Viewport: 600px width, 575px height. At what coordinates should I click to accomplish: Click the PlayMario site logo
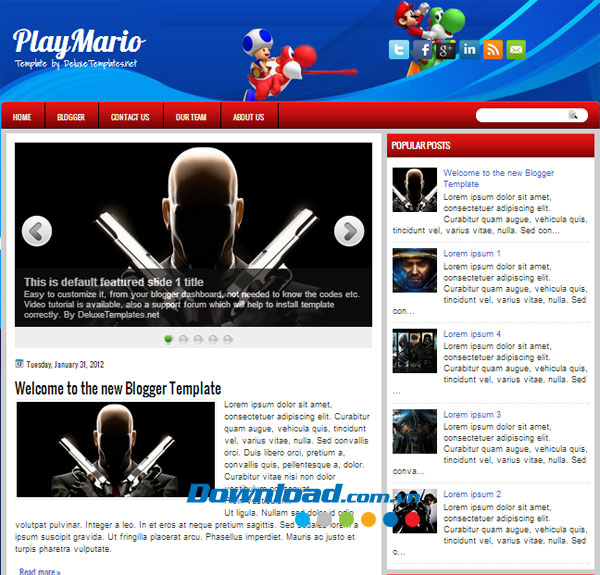pos(79,41)
